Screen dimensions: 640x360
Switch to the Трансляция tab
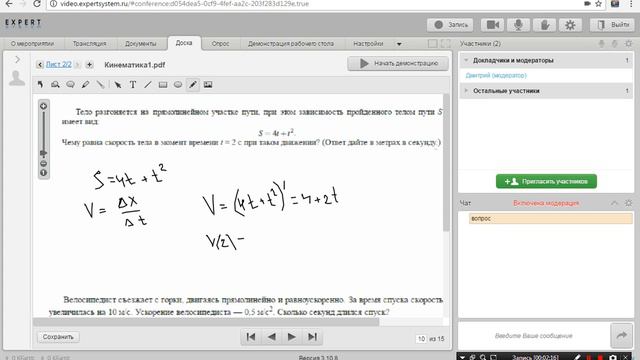[89, 43]
